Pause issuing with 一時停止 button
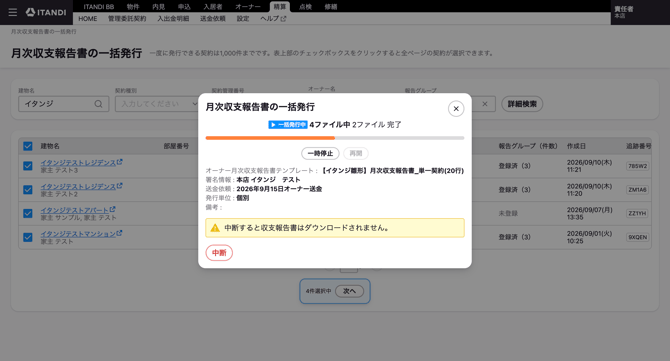 [x=320, y=153]
